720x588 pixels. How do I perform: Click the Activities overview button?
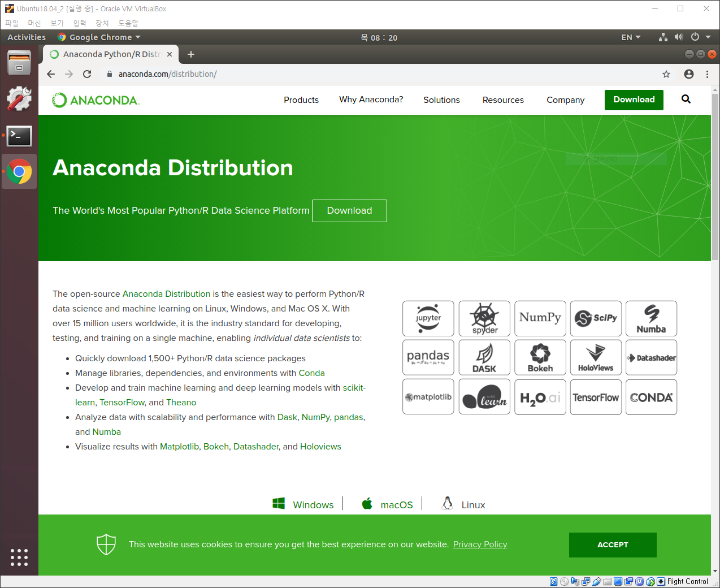(27, 37)
